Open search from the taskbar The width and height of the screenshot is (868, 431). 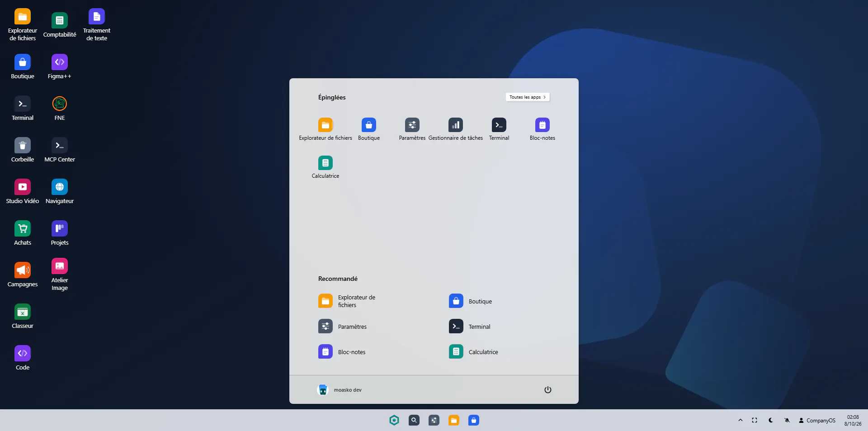(x=414, y=420)
